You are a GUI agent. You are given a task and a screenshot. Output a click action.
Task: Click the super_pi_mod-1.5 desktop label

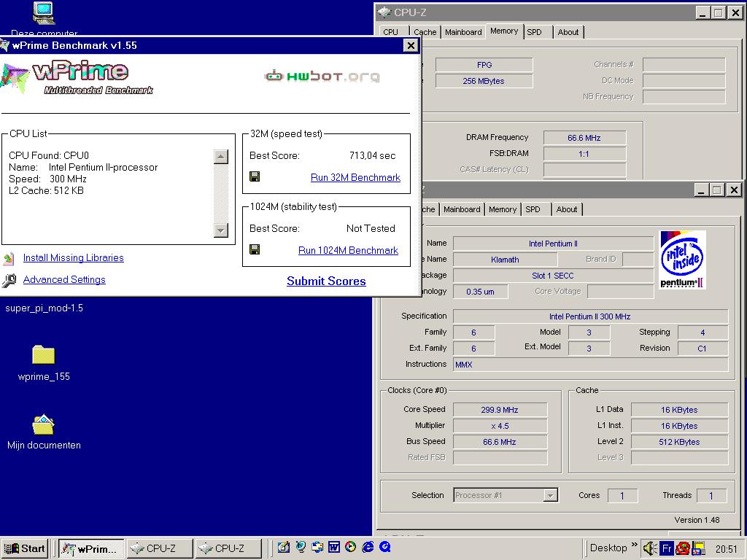(x=44, y=308)
